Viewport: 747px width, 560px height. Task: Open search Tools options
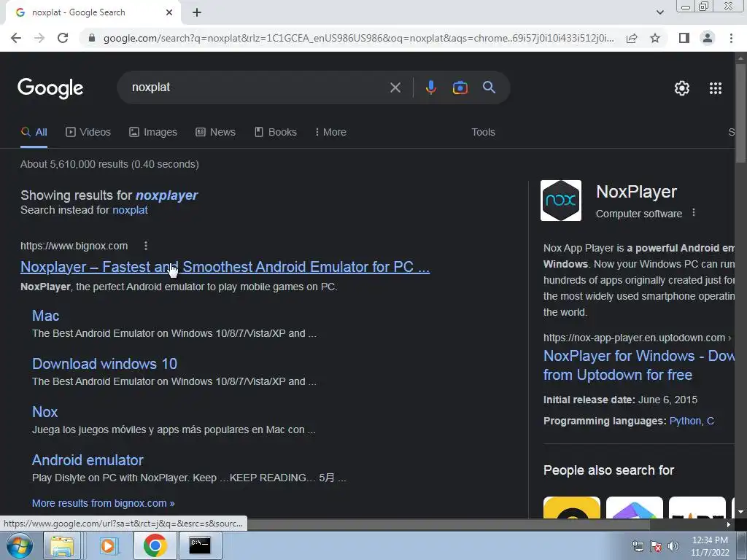point(483,133)
